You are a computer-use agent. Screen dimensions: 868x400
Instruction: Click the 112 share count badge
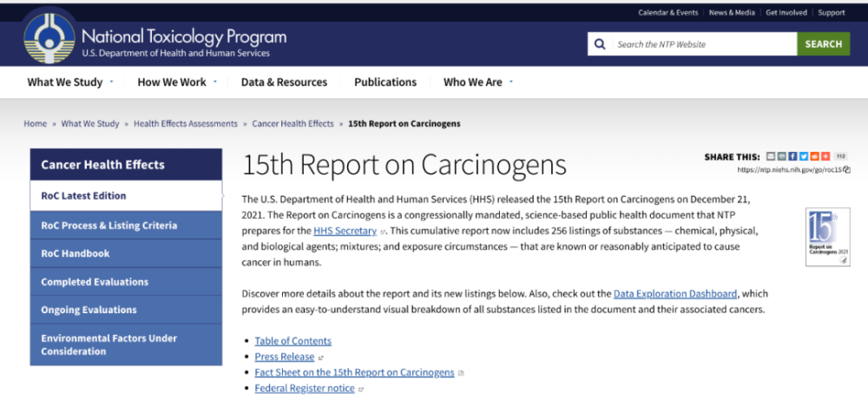click(841, 156)
